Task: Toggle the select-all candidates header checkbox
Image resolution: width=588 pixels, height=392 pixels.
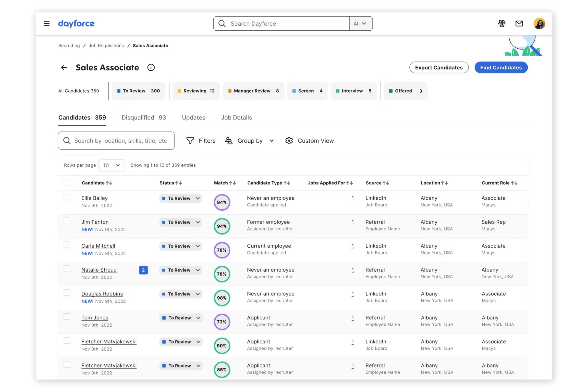Action: click(x=67, y=182)
